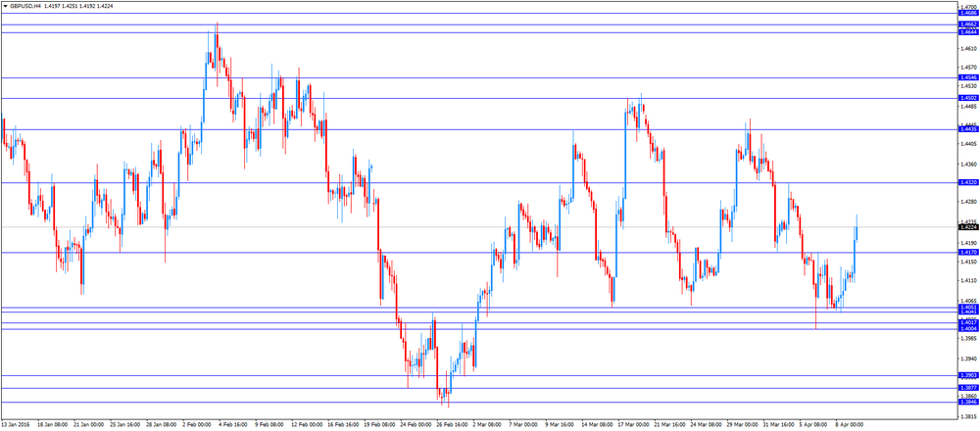The image size is (980, 431).
Task: Select the 1.4502 price level label
Action: pos(968,98)
